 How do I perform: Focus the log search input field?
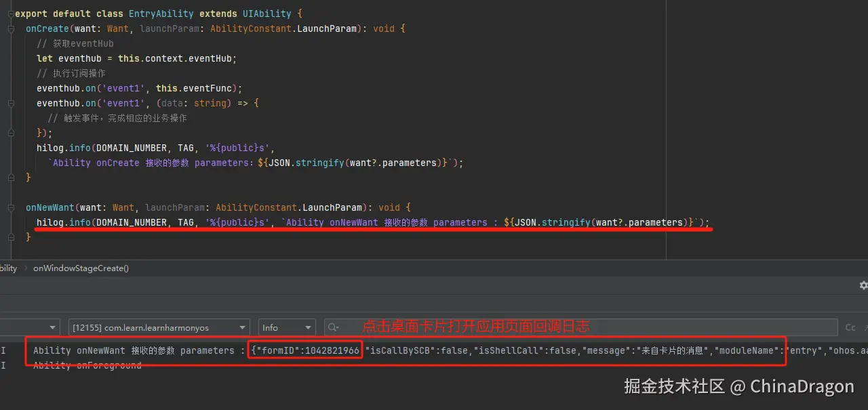click(581, 327)
